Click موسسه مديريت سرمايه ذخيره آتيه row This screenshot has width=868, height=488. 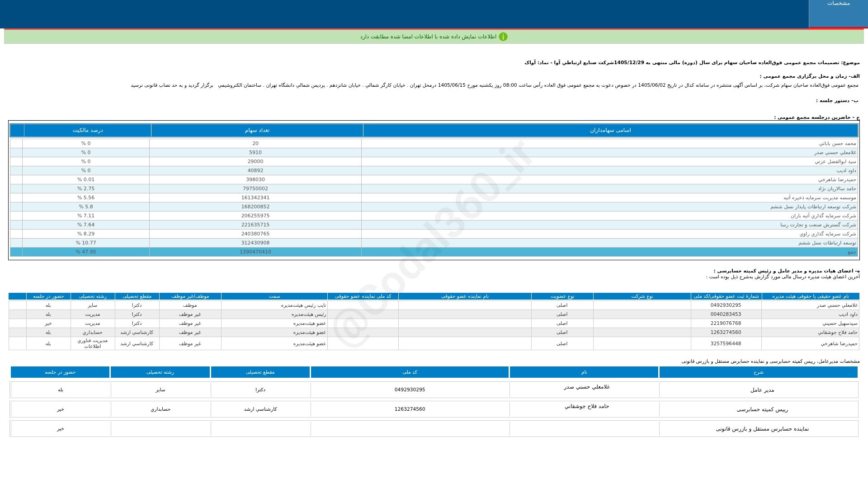click(x=434, y=197)
